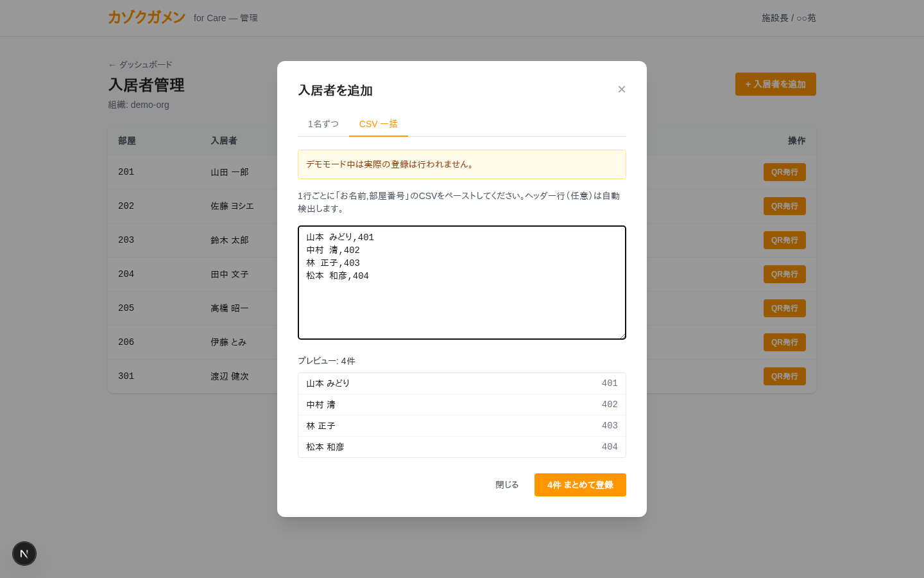The width and height of the screenshot is (924, 578).
Task: Click room cell 301 in table
Action: click(x=126, y=376)
